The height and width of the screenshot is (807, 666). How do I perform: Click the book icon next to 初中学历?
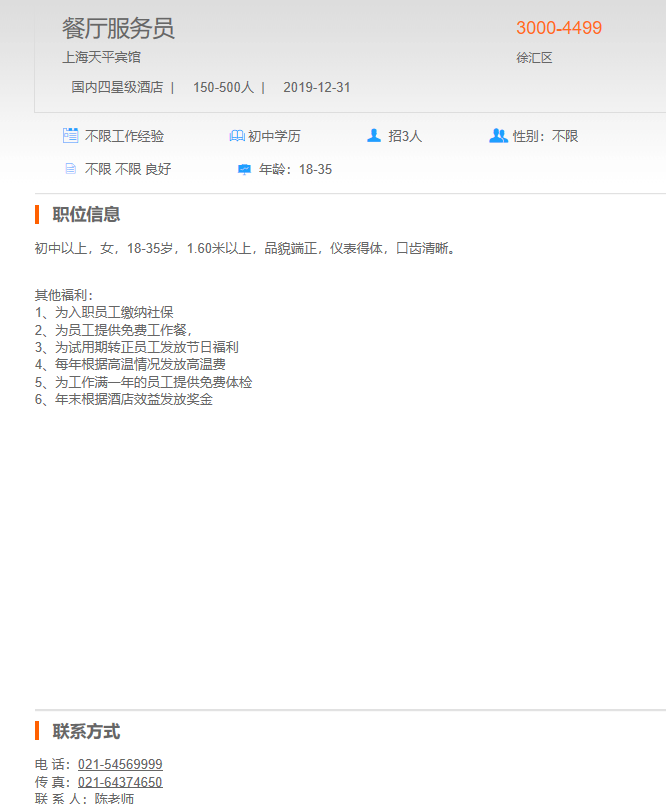(x=236, y=136)
